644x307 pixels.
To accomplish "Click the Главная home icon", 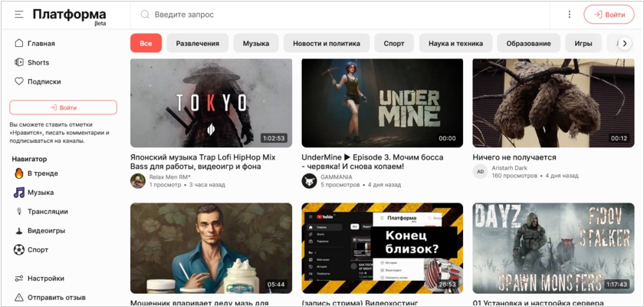I will point(19,43).
